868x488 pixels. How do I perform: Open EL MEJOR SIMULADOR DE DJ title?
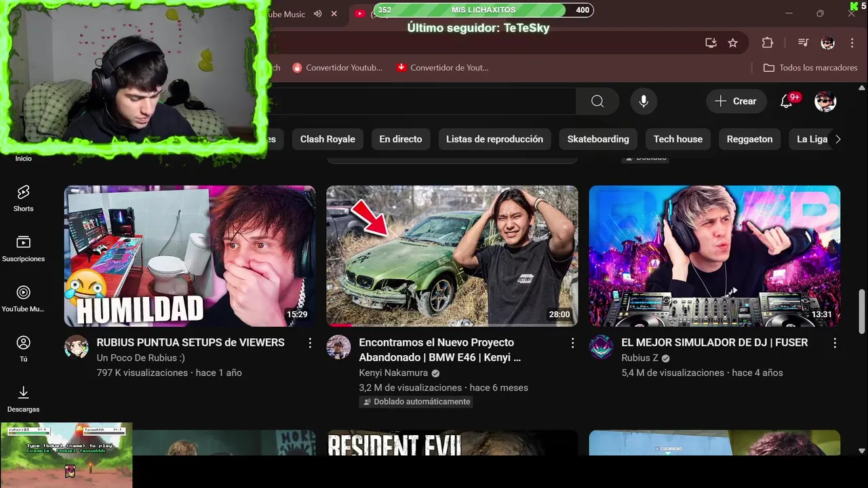click(714, 343)
